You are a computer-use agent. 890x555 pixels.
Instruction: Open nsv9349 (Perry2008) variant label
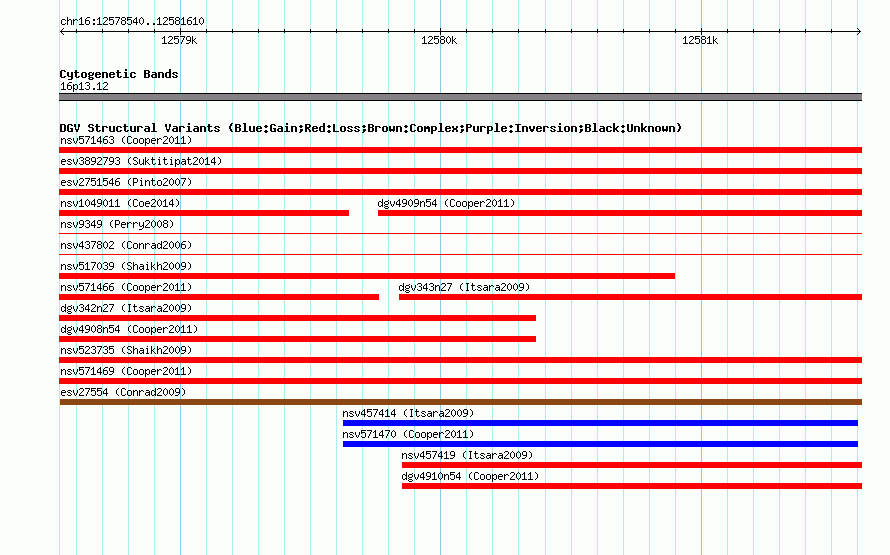click(117, 224)
